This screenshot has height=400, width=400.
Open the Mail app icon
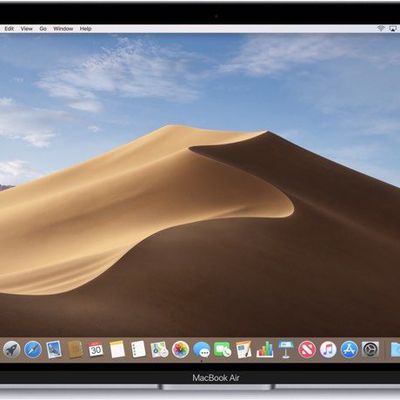[54, 350]
